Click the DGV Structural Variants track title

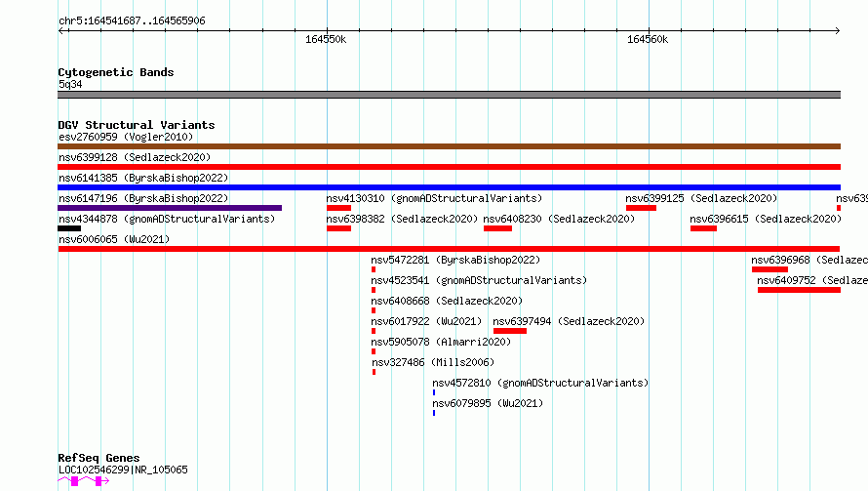coord(137,125)
